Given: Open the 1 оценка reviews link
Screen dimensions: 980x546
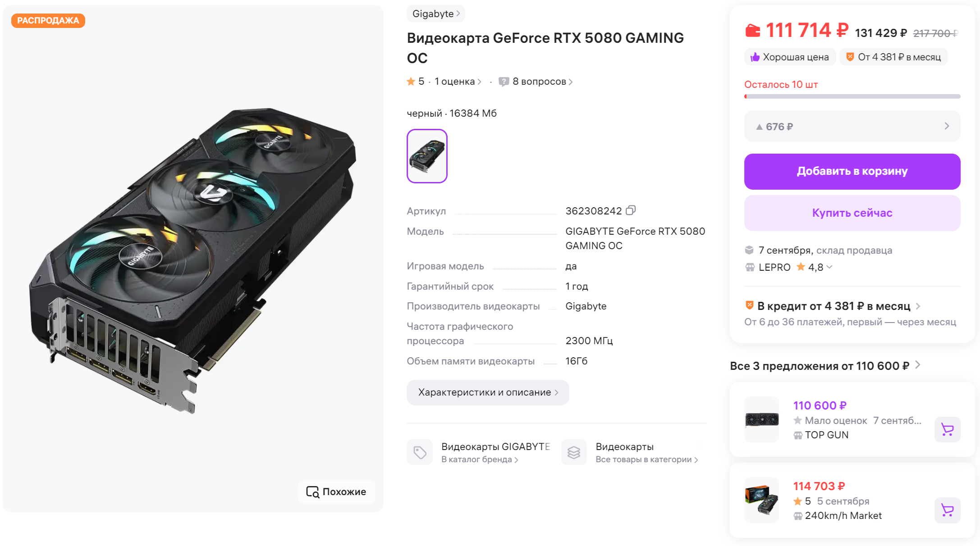Looking at the screenshot, I should pos(458,82).
